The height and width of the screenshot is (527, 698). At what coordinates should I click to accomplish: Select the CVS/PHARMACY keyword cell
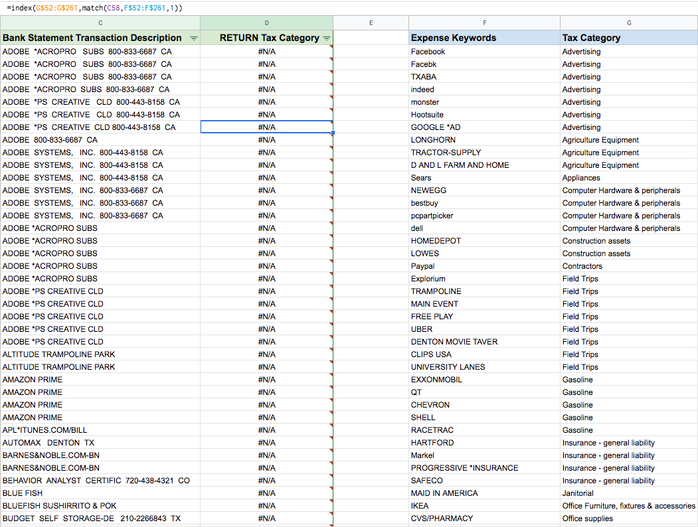[x=484, y=518]
